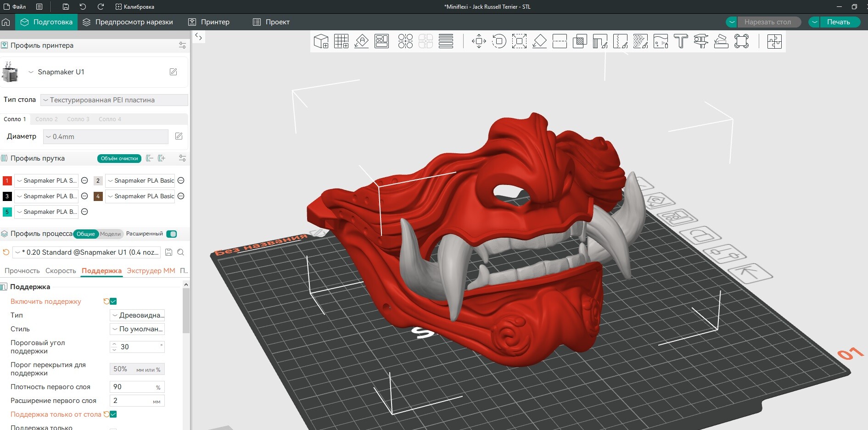Click the Assembly view puzzle icon

click(x=774, y=41)
